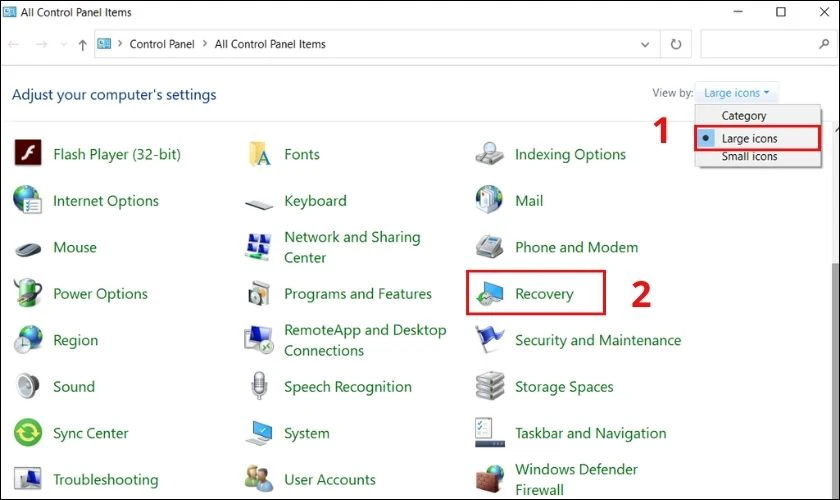Go up one folder level
This screenshot has height=500, width=840.
point(82,45)
